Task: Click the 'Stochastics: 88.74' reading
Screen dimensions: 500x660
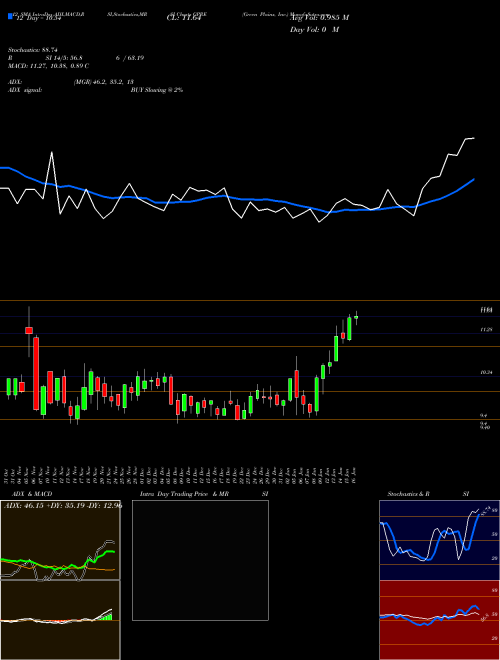Action: (32, 50)
